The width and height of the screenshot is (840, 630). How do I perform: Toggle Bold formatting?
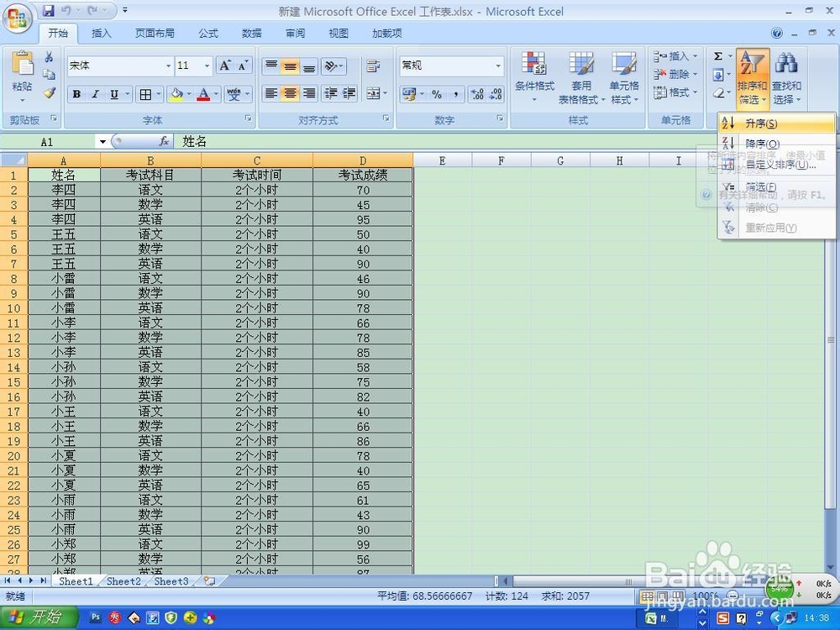(76, 95)
